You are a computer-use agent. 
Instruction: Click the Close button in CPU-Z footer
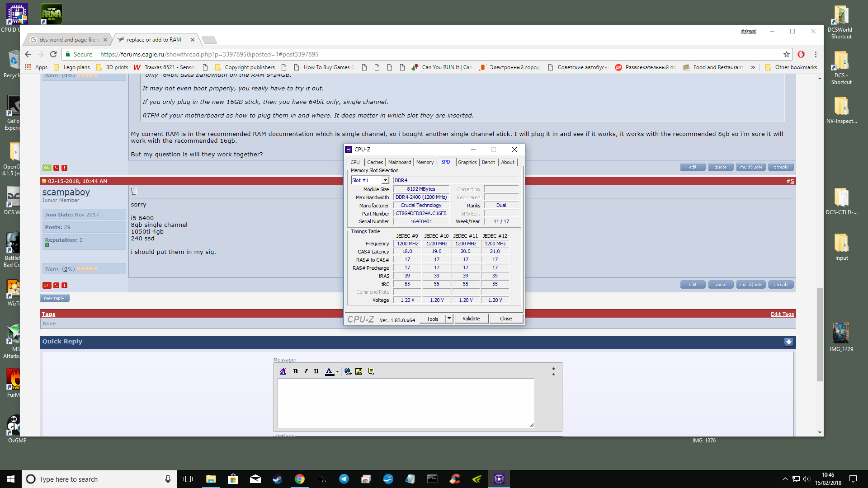click(506, 319)
